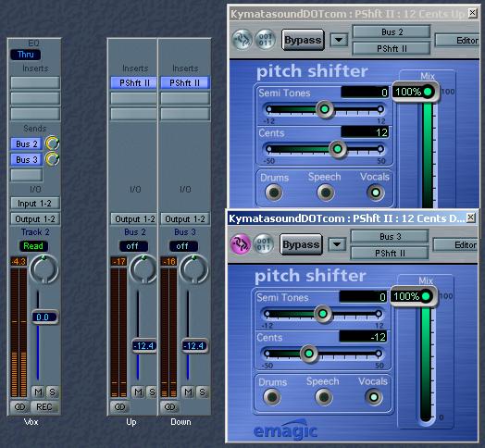Click link icon in Bus 2 plugin window

pyautogui.click(x=242, y=39)
